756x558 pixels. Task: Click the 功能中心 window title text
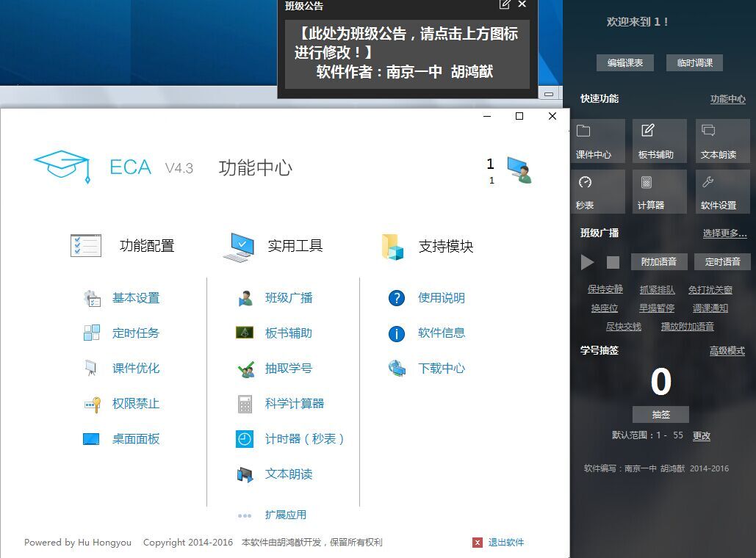click(x=256, y=167)
